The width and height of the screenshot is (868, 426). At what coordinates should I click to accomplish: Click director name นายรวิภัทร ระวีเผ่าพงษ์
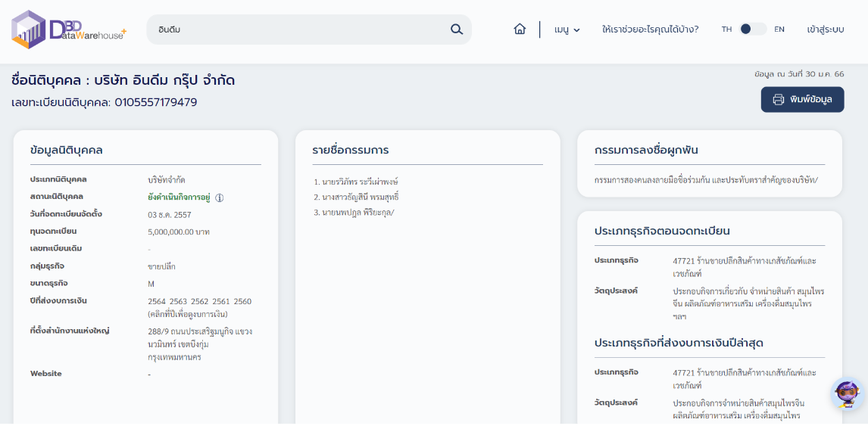(x=360, y=182)
